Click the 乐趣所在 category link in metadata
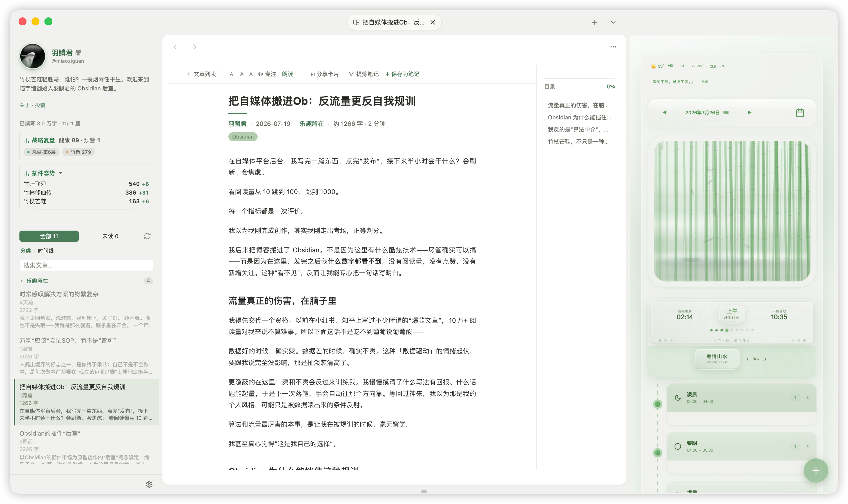 pos(311,124)
